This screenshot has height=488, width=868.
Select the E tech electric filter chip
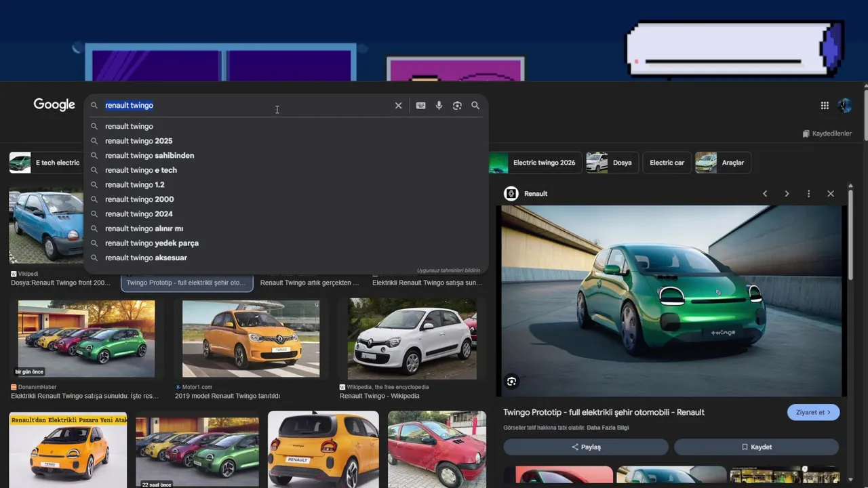pyautogui.click(x=46, y=163)
